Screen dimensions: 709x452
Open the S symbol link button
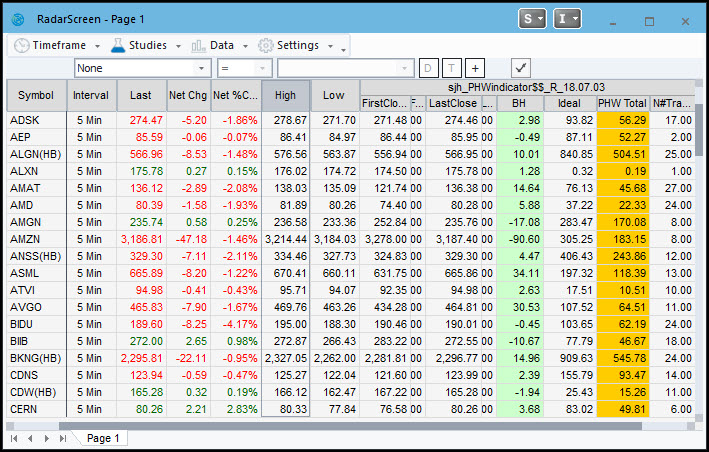(532, 19)
